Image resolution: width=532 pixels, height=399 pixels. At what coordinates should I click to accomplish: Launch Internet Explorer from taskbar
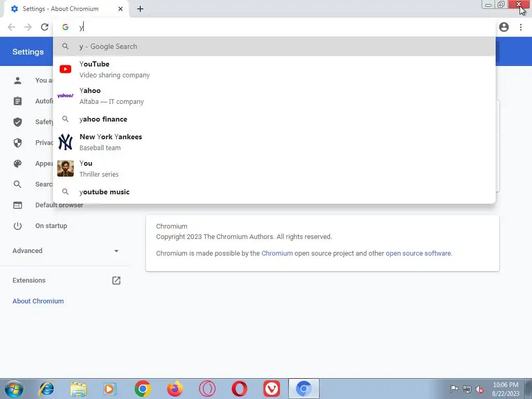click(46, 389)
